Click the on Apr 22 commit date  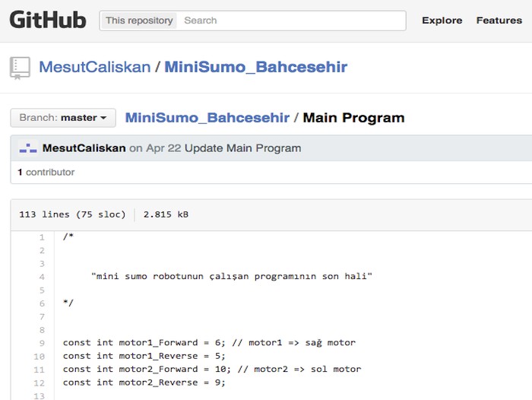[x=155, y=148]
